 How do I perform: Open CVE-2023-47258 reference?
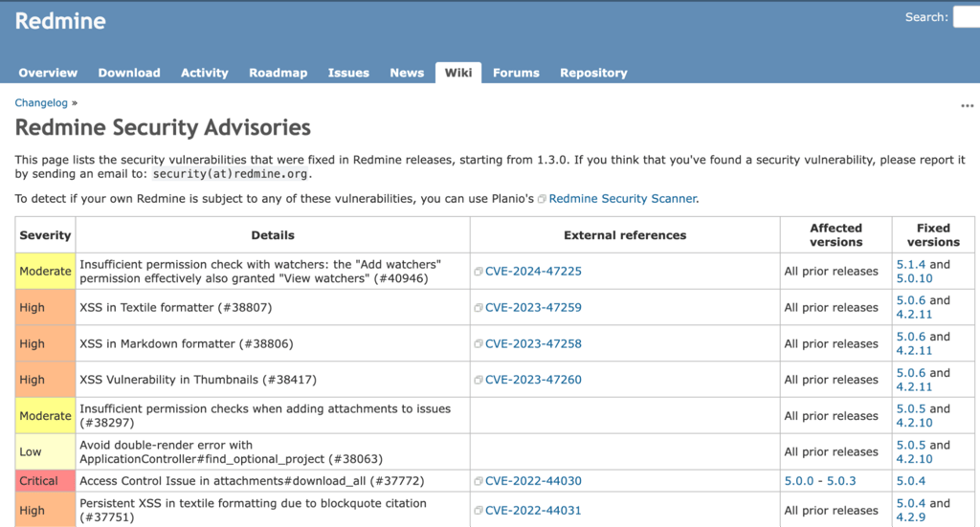pos(533,343)
